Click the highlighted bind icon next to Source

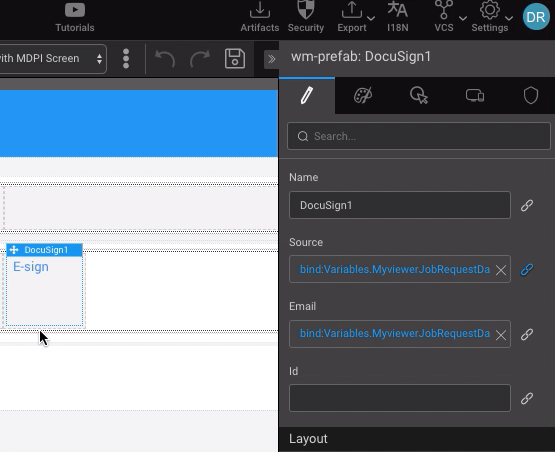[x=527, y=270]
